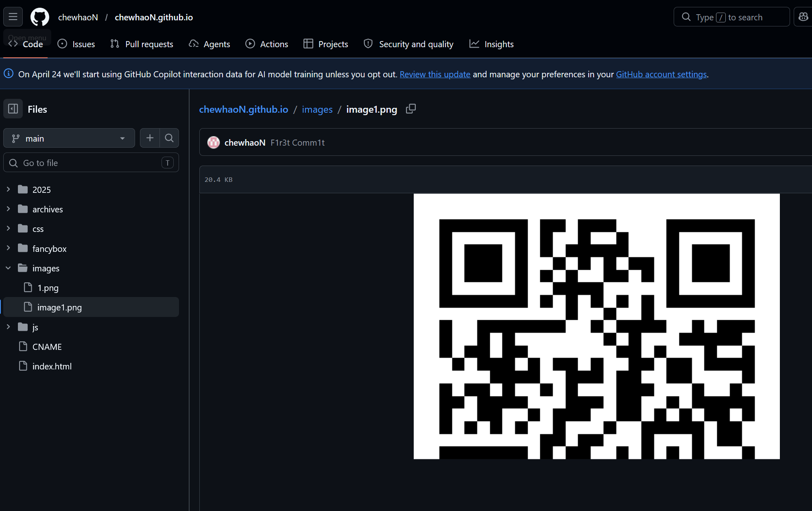Click the index.html file icon
Viewport: 812px width, 511px height.
click(23, 366)
